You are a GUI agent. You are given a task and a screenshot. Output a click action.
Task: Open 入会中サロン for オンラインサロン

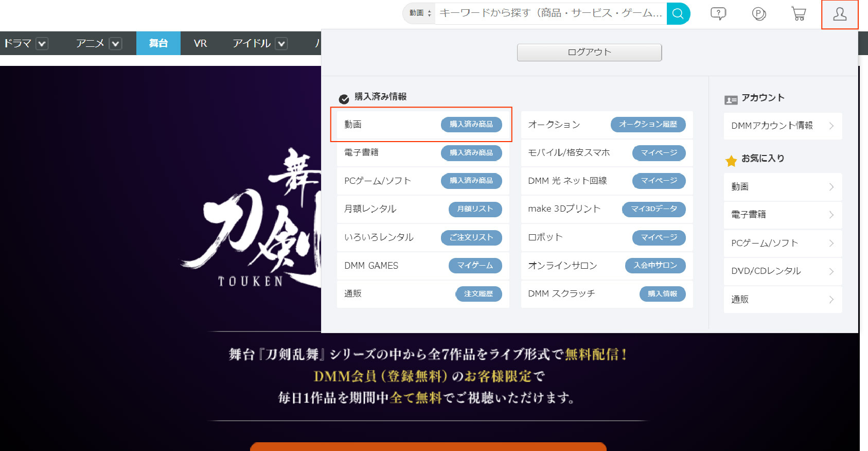click(656, 266)
